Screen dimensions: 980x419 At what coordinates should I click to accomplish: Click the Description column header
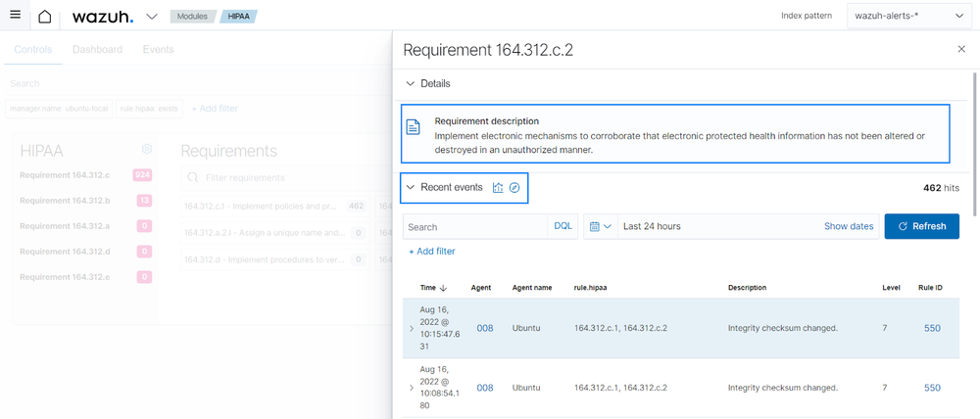(747, 288)
